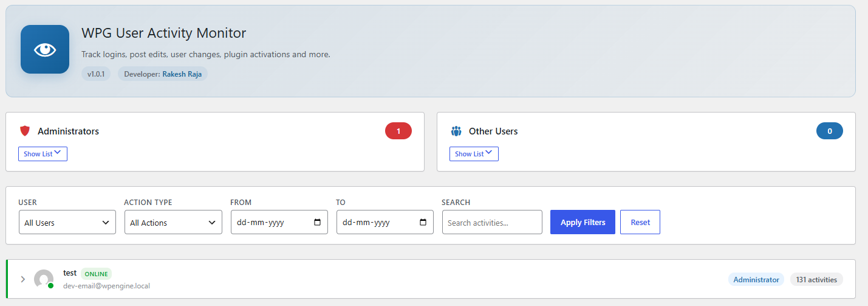Viewport: 868px width, 306px height.
Task: Open the FROM date calendar picker icon
Action: click(x=317, y=223)
